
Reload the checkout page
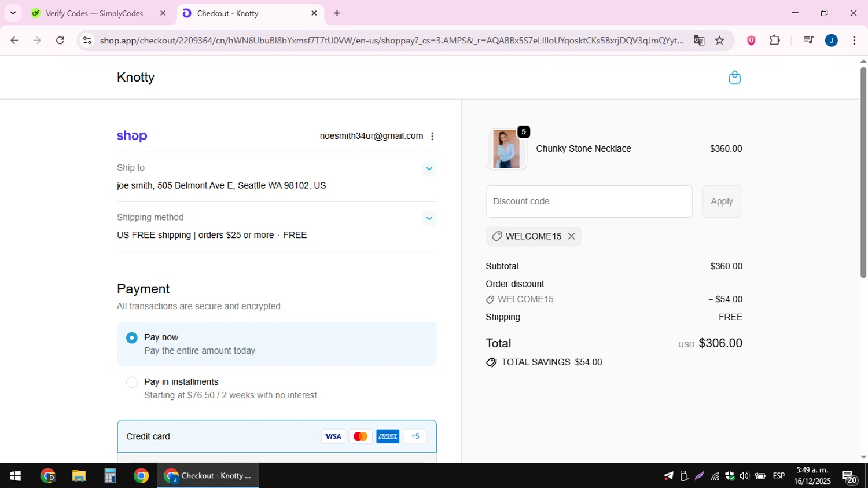(60, 41)
